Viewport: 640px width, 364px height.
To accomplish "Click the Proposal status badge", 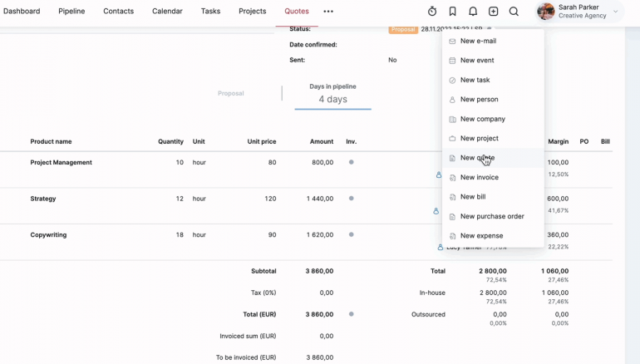I will click(403, 29).
